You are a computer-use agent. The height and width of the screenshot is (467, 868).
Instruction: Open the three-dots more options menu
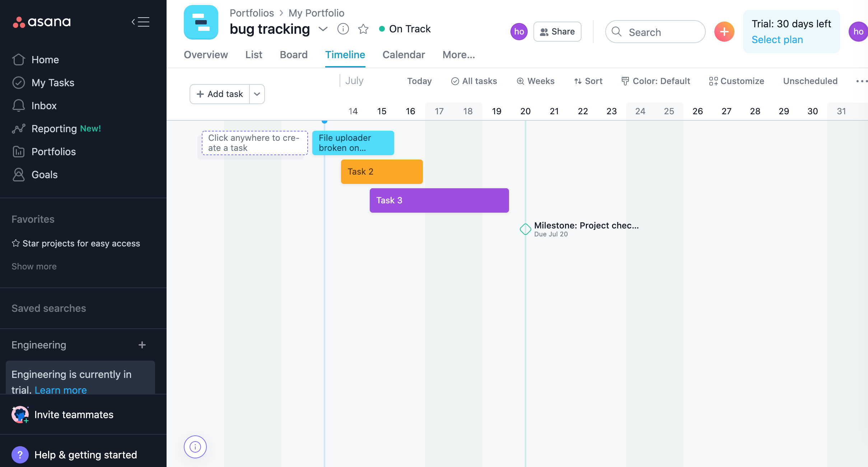pos(861,81)
